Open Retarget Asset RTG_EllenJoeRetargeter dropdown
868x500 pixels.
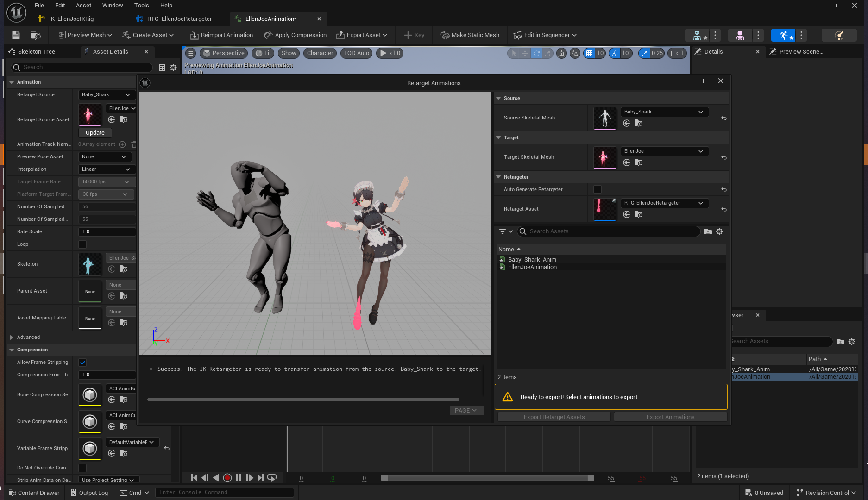pyautogui.click(x=664, y=203)
